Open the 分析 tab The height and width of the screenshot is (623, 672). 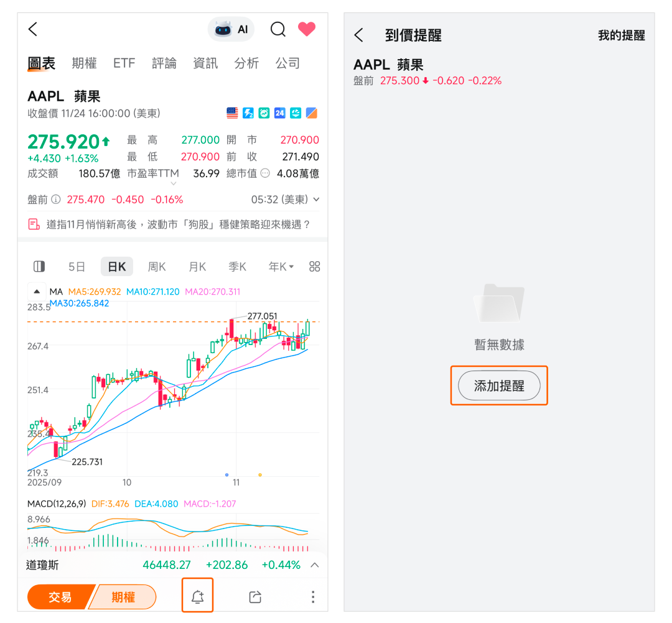click(x=246, y=63)
